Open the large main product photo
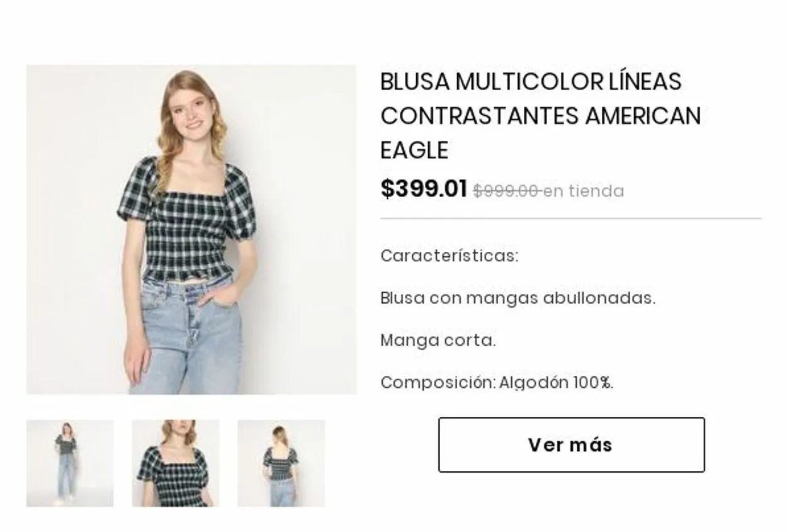The width and height of the screenshot is (787, 532). click(x=191, y=230)
